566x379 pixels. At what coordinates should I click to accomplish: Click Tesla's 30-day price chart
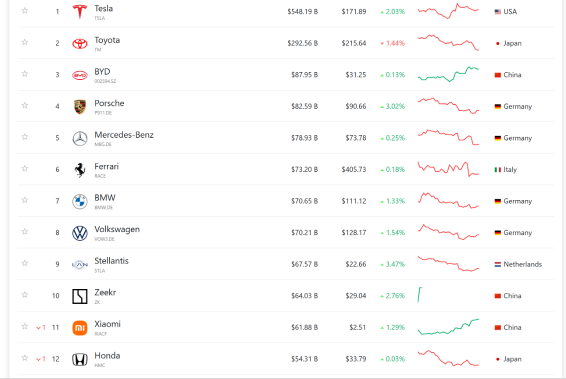448,11
